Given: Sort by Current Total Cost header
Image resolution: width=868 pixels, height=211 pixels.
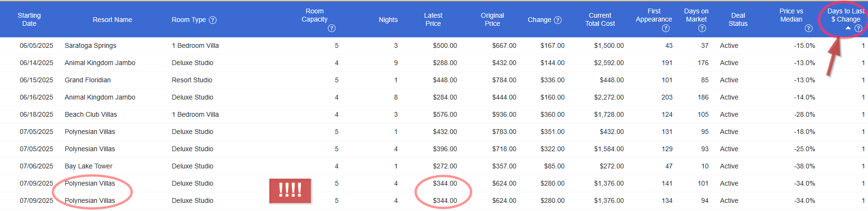Looking at the screenshot, I should 600,20.
